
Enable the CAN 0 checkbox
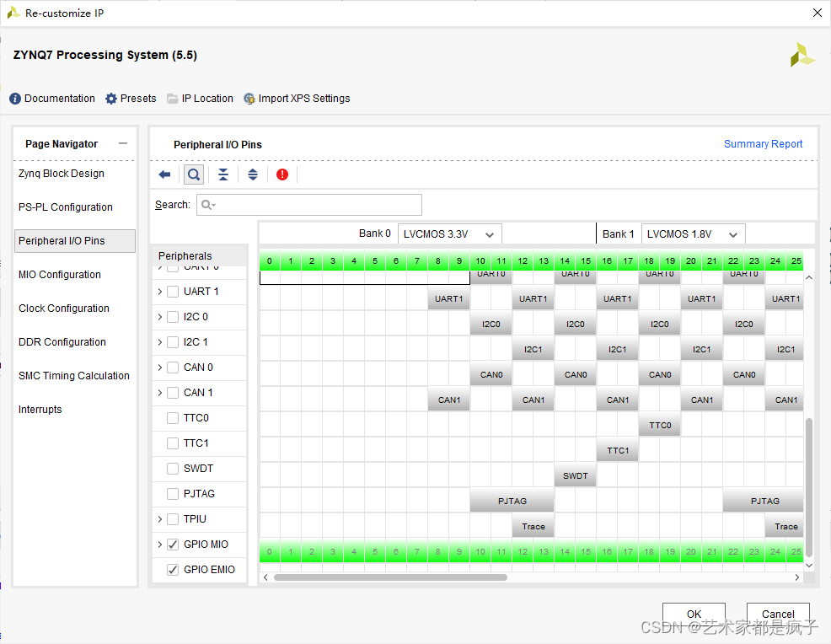[x=173, y=368]
